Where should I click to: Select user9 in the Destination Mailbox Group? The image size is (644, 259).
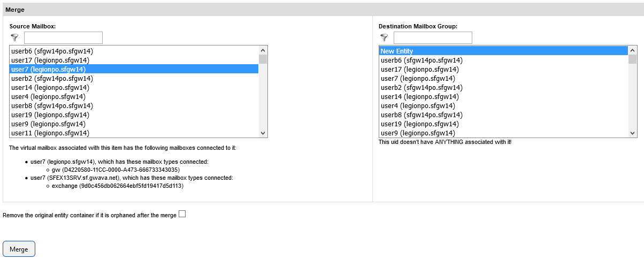(418, 133)
